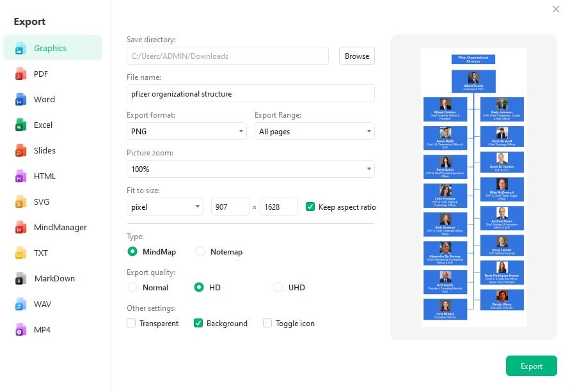The image size is (570, 392).
Task: Choose MarkDown export label
Action: (54, 279)
